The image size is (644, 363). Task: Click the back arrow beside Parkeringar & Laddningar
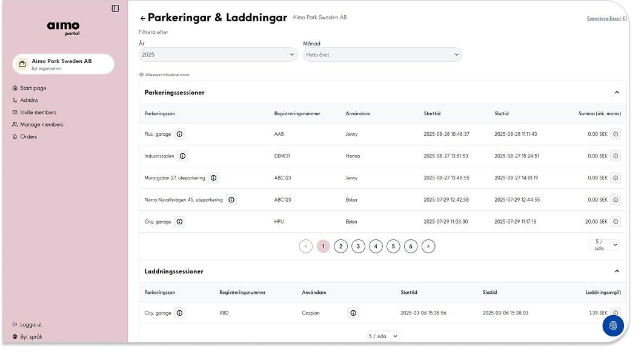142,19
